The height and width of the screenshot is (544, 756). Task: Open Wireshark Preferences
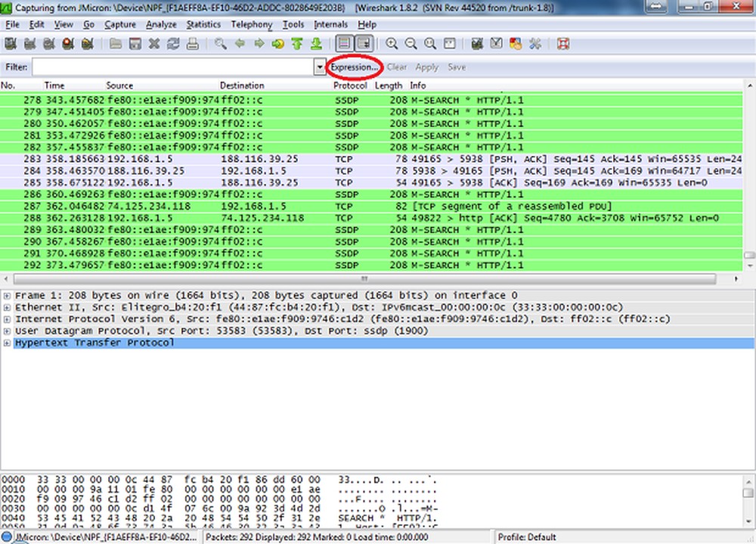coord(535,43)
